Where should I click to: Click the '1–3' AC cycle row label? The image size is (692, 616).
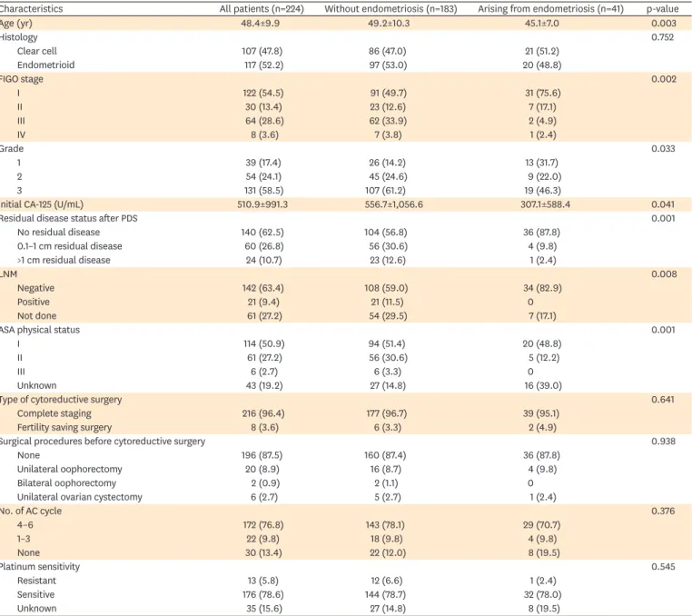point(24,539)
